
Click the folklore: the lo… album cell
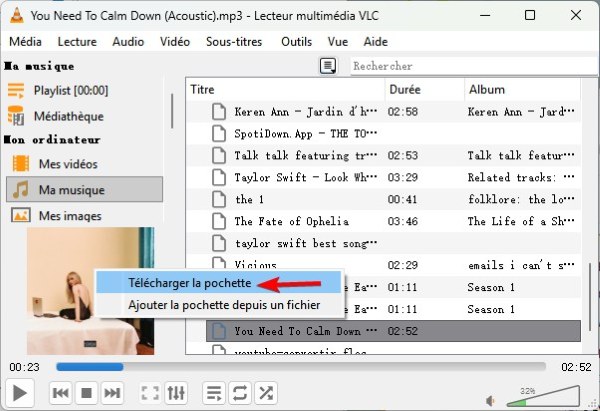coord(521,199)
